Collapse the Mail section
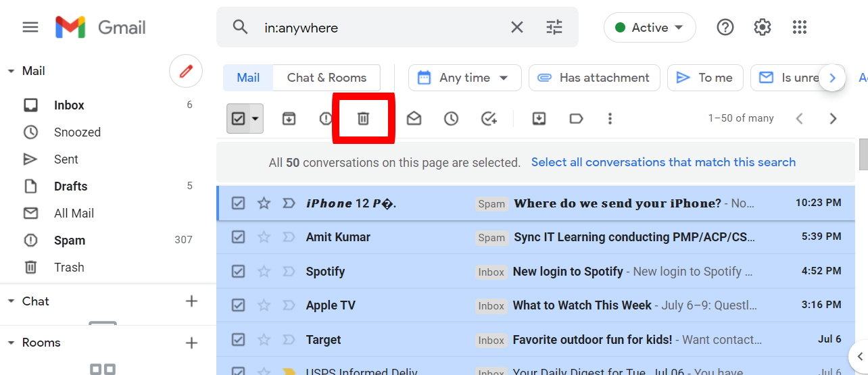The height and width of the screenshot is (375, 868). coord(11,71)
